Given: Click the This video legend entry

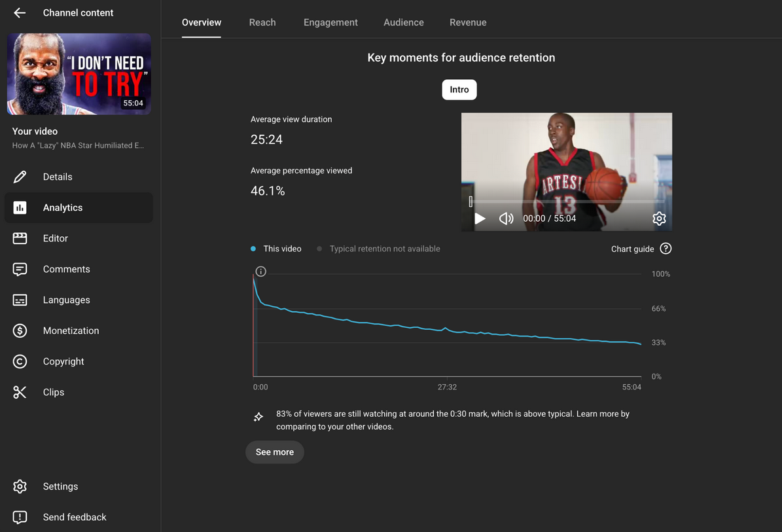Looking at the screenshot, I should click(x=276, y=249).
